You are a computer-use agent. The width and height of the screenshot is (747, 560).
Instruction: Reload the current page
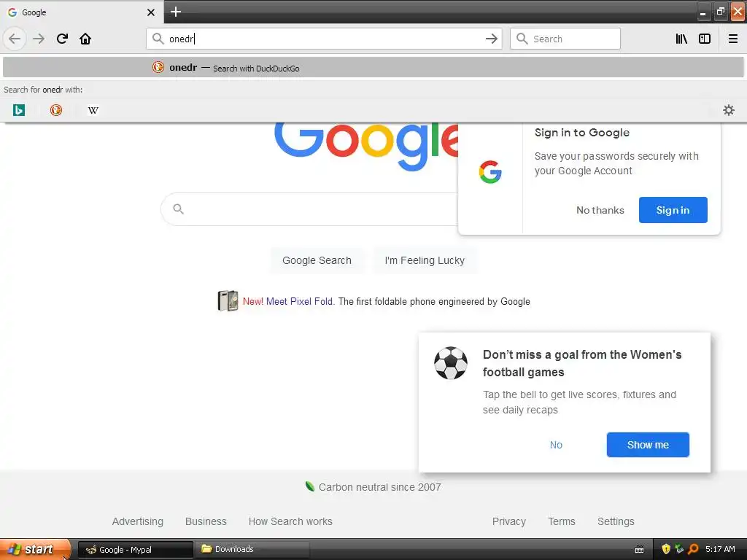[x=62, y=39]
